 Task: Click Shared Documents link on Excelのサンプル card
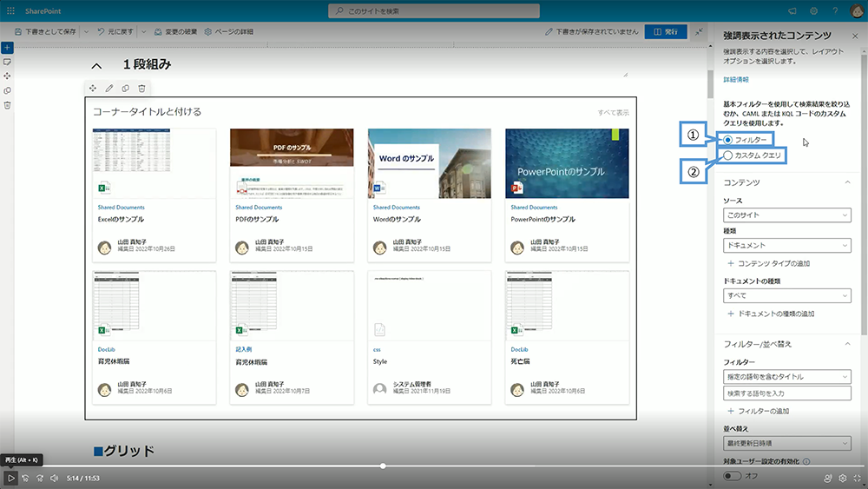(x=122, y=207)
